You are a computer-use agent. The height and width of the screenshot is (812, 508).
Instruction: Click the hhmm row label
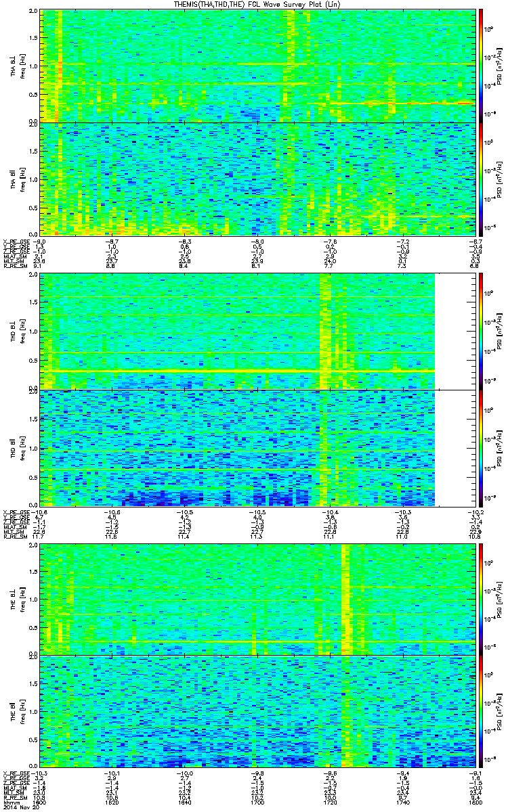[x=10, y=802]
